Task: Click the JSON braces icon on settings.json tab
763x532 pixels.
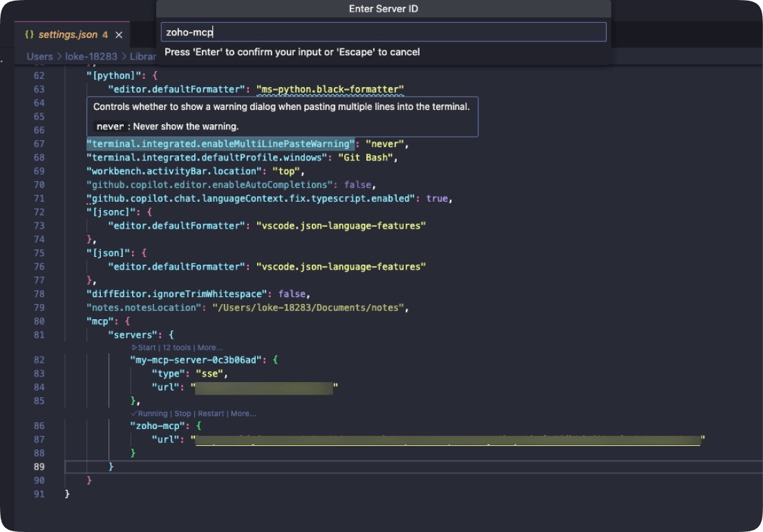Action: point(29,35)
